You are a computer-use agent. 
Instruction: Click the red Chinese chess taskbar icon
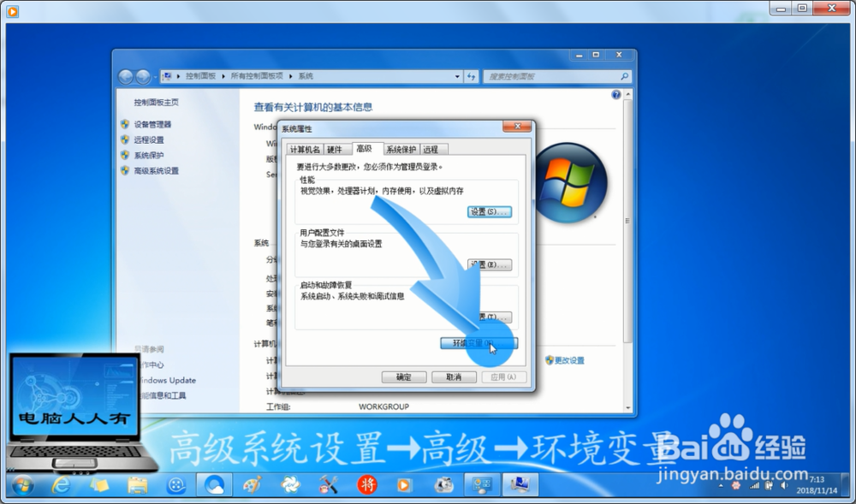(367, 484)
